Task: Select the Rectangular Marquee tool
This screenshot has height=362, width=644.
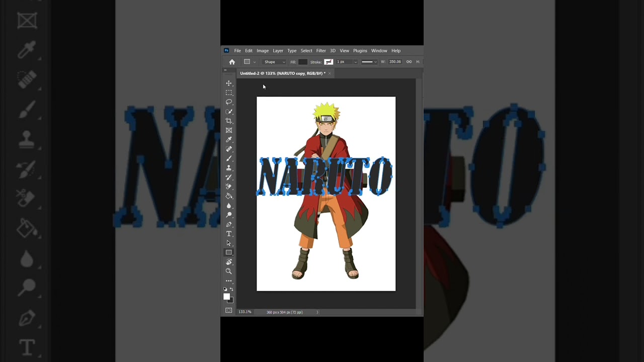Action: pos(229,93)
